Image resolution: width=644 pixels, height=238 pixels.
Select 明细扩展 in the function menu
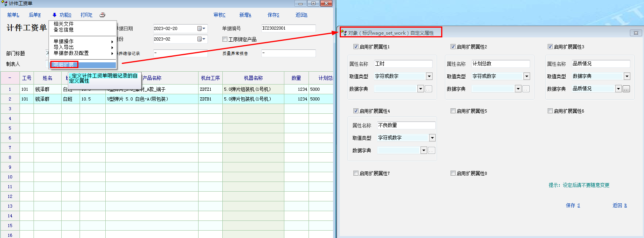(64, 65)
